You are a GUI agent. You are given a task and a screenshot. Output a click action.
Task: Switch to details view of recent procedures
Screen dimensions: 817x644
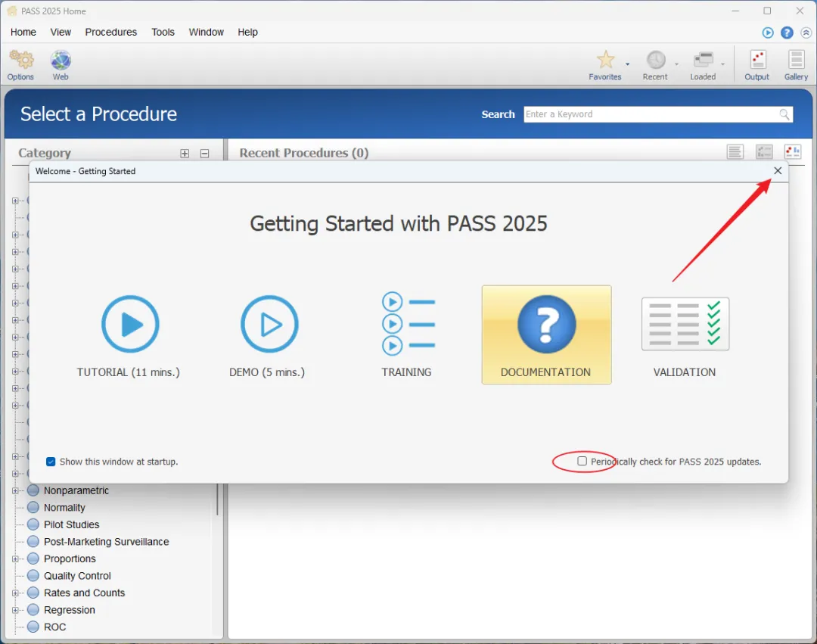tap(764, 152)
